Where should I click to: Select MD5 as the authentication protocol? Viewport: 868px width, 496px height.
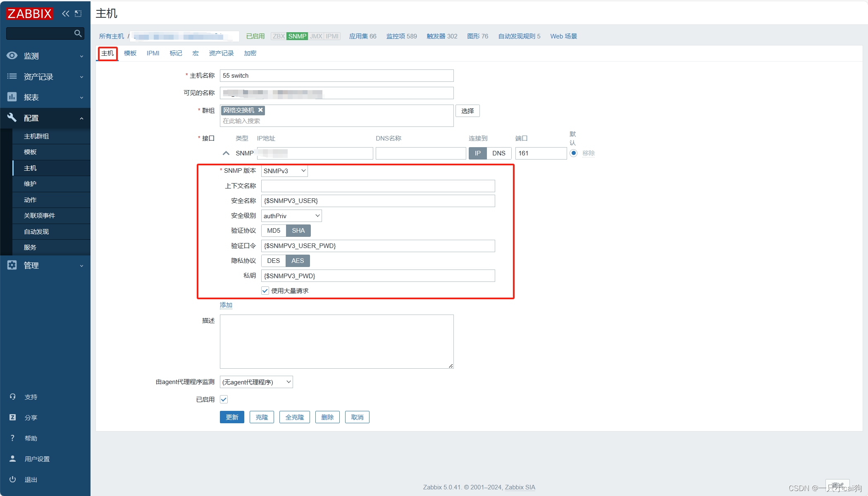(x=273, y=230)
